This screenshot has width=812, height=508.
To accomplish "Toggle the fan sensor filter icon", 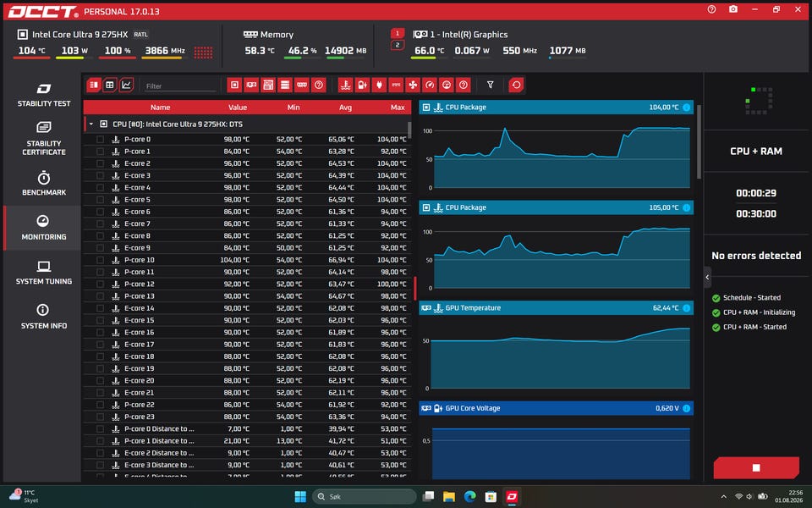I will 413,85.
